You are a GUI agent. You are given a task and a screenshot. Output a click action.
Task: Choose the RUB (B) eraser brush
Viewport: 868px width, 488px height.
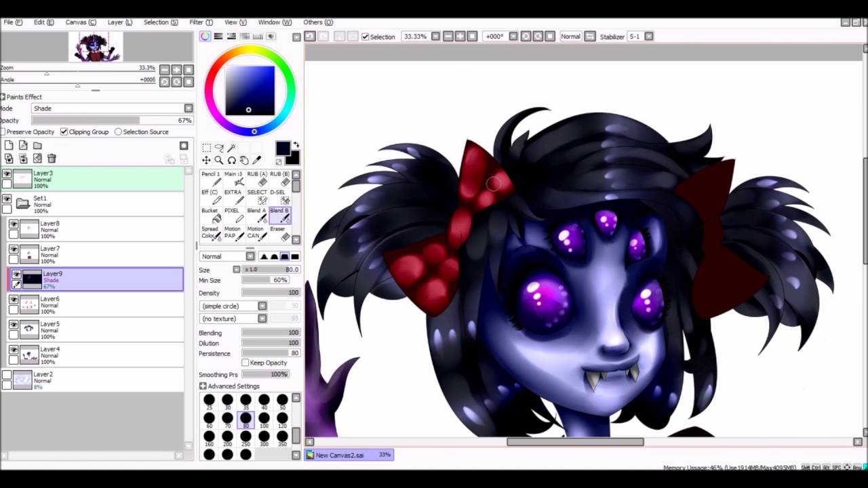pyautogui.click(x=279, y=179)
